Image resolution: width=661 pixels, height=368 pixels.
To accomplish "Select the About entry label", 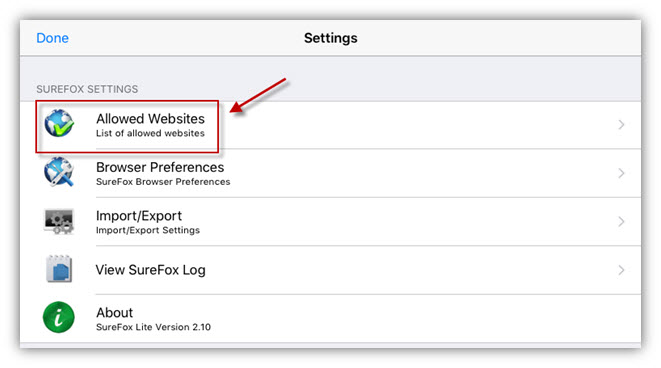I will pos(114,313).
